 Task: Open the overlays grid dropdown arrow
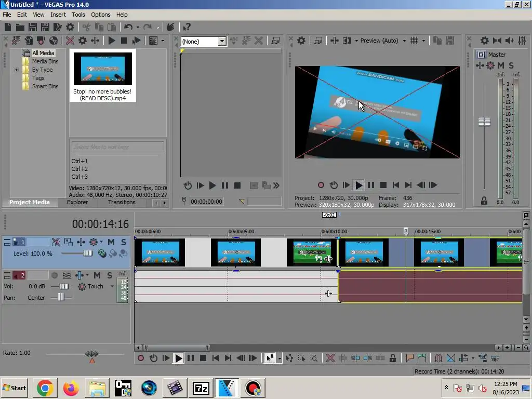click(423, 41)
